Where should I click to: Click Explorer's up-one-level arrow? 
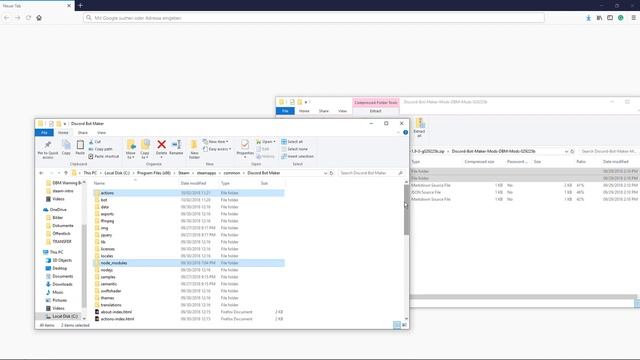tap(66, 173)
